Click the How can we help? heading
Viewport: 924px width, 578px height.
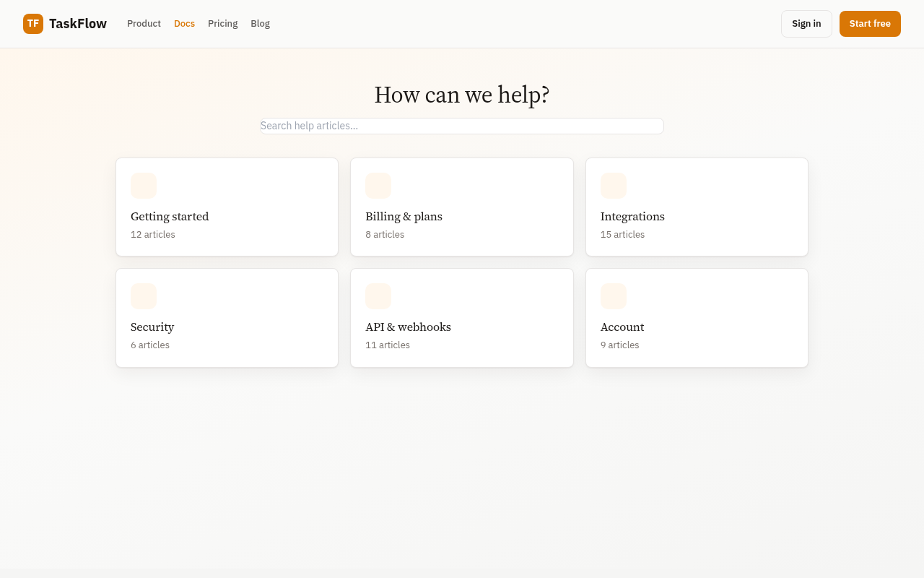[462, 95]
